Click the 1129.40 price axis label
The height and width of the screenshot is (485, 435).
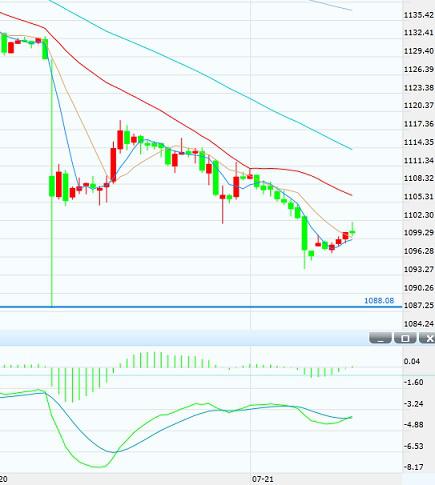[x=419, y=51]
